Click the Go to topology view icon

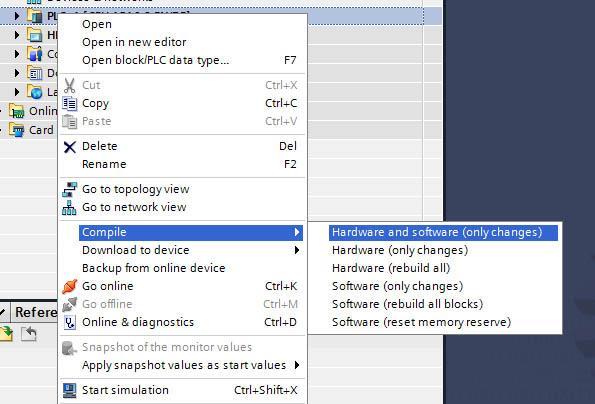[69, 189]
